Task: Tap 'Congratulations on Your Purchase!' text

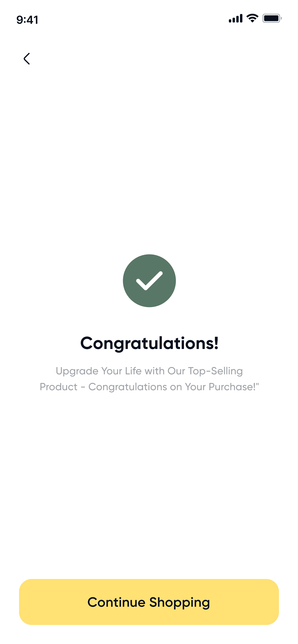Action: (174, 387)
